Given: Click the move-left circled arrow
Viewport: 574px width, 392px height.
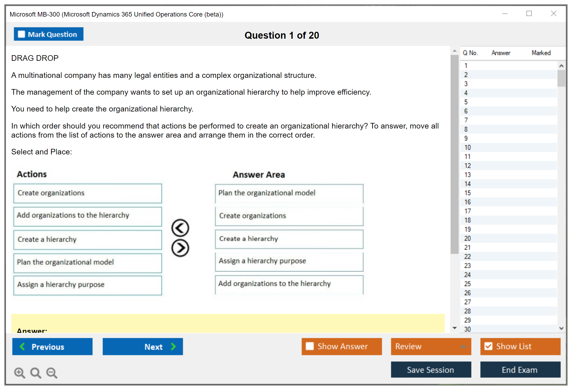Looking at the screenshot, I should (180, 228).
